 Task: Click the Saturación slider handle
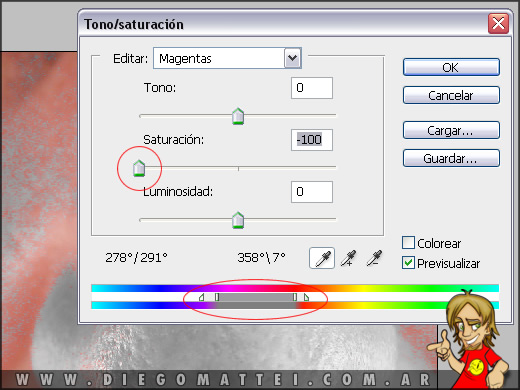(x=139, y=168)
